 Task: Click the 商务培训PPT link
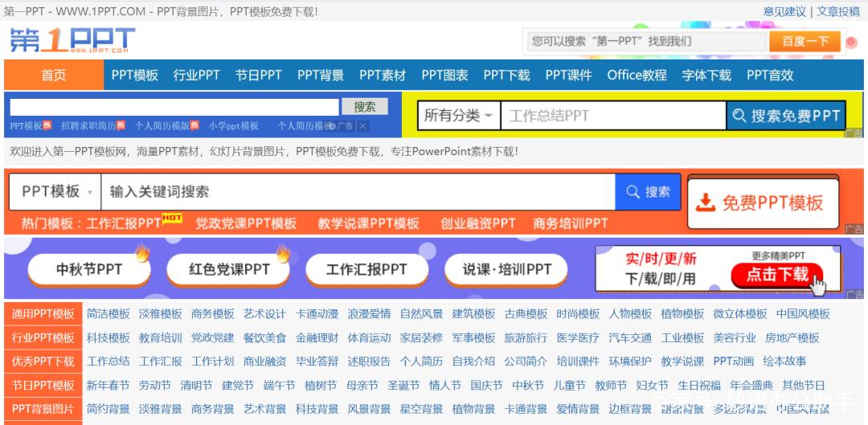click(570, 223)
